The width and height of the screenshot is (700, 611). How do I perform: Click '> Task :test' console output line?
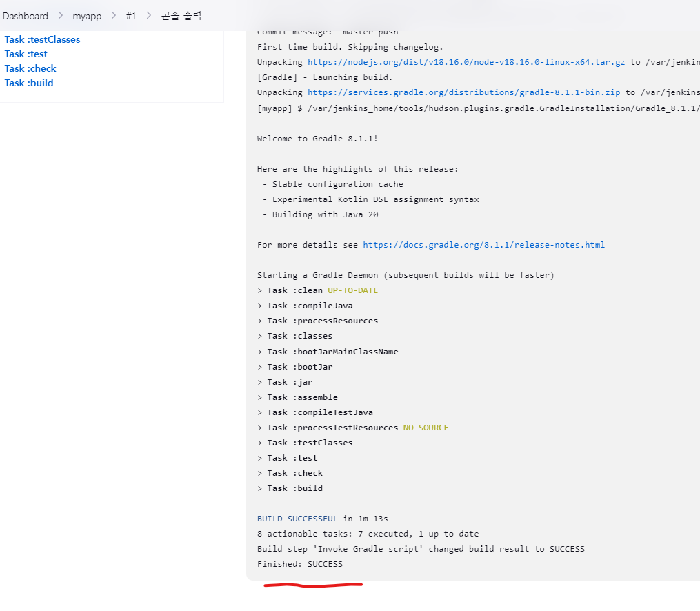(x=287, y=458)
